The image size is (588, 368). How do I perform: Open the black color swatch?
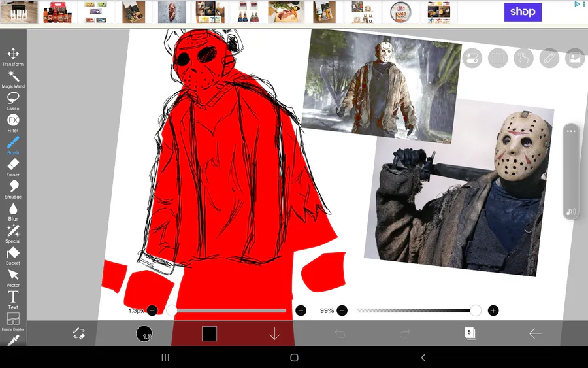(209, 333)
